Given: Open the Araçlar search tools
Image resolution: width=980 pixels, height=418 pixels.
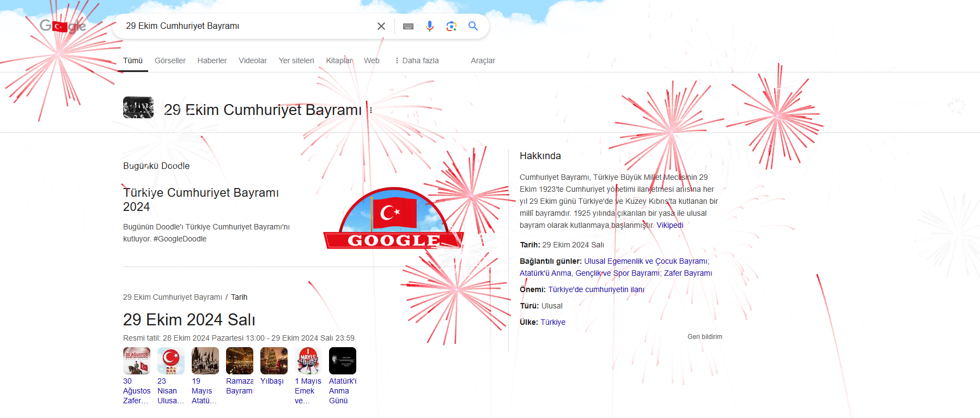Looking at the screenshot, I should tap(483, 60).
